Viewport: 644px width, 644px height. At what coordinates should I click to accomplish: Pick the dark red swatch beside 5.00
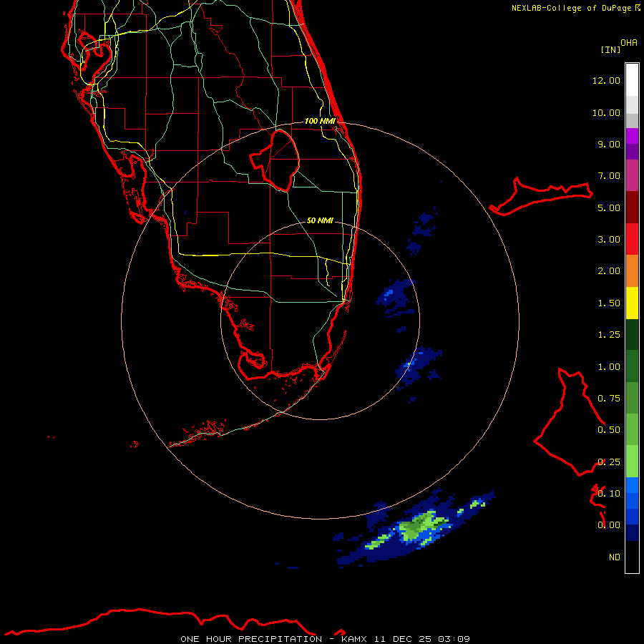(632, 208)
